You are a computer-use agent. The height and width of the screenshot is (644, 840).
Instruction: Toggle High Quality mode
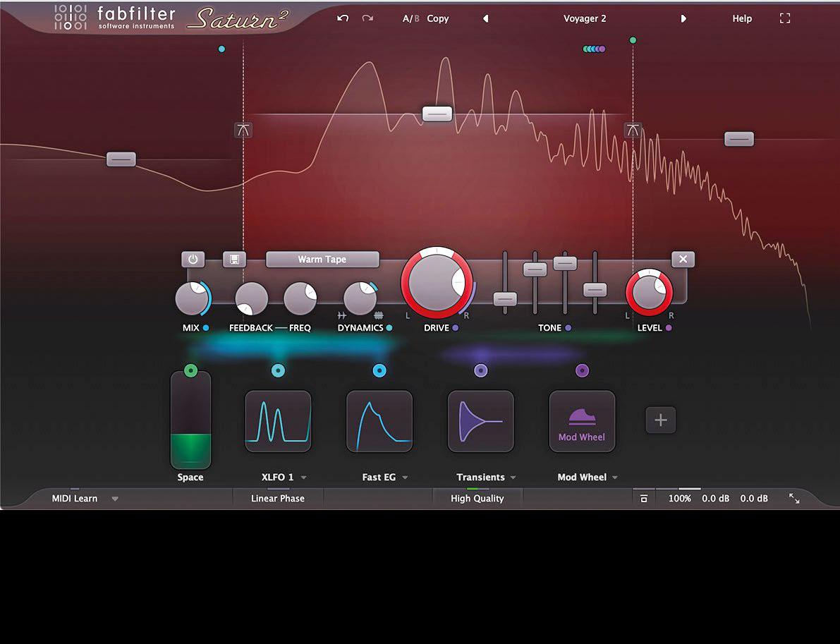(477, 498)
